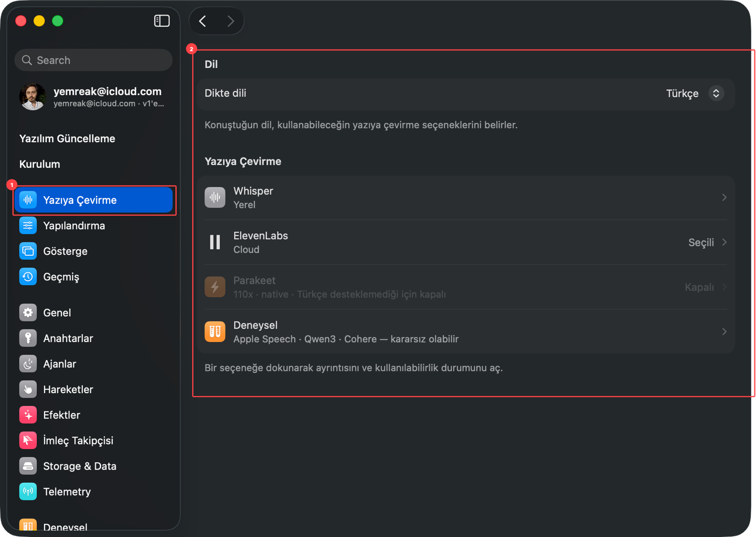Expand Whisper Yerel option chevron

(x=724, y=198)
